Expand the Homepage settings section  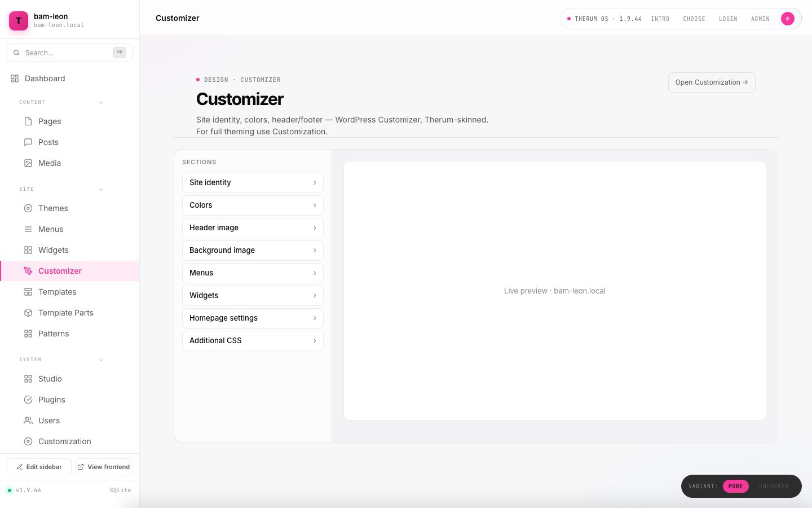tap(253, 318)
